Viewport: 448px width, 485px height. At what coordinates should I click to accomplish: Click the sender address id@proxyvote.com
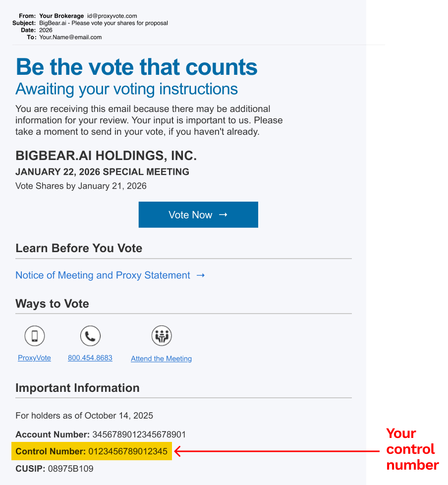112,16
